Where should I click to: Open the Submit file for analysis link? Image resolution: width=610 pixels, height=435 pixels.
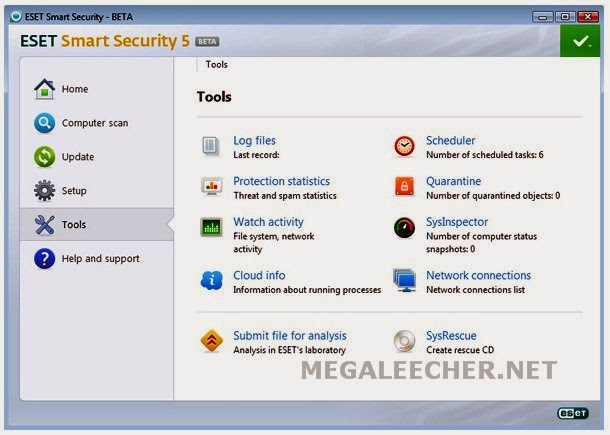click(290, 336)
